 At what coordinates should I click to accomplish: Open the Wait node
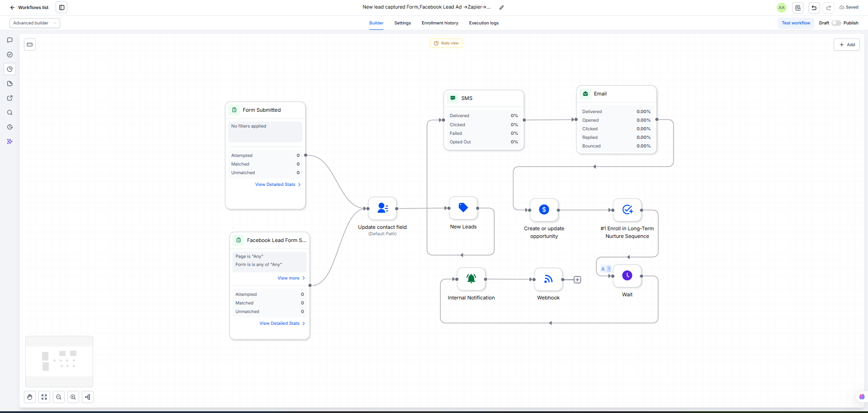click(x=627, y=276)
